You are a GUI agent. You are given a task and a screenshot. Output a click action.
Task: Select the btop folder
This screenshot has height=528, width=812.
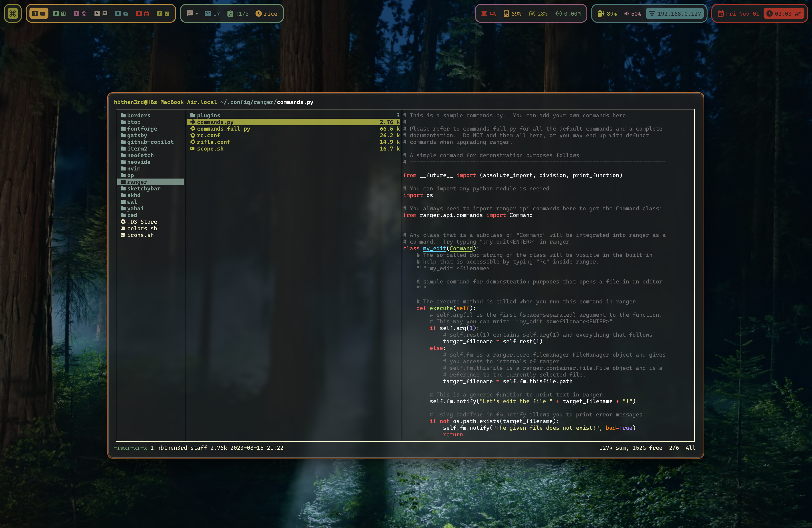point(151,122)
